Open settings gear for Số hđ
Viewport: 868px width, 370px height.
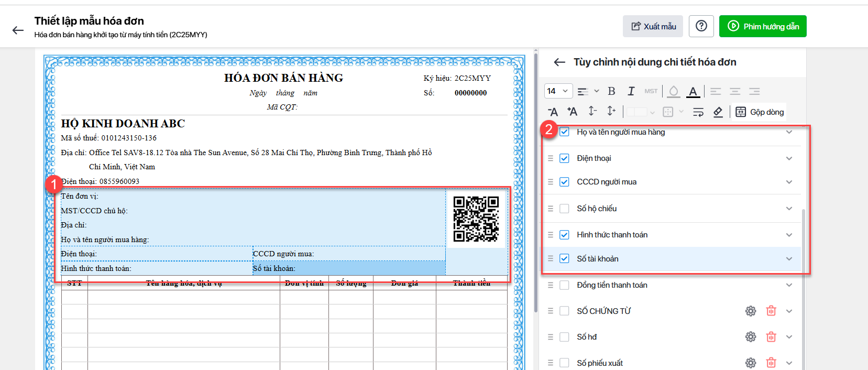point(751,337)
